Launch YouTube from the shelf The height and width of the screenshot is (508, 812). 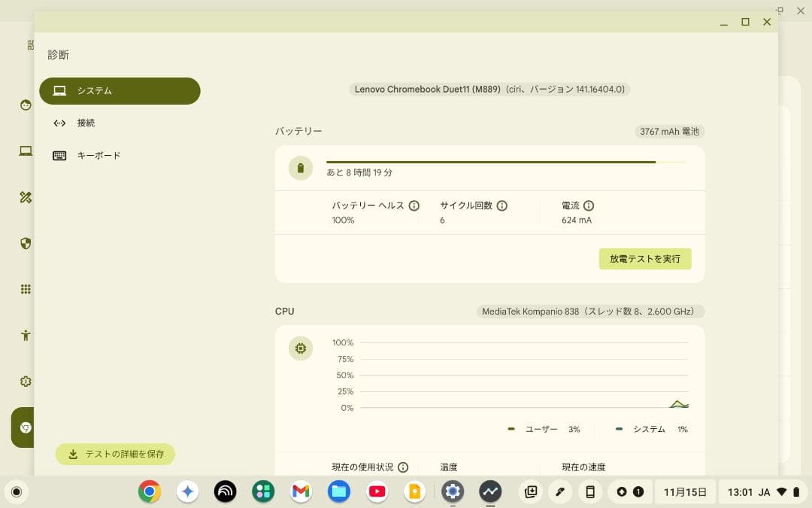point(377,491)
